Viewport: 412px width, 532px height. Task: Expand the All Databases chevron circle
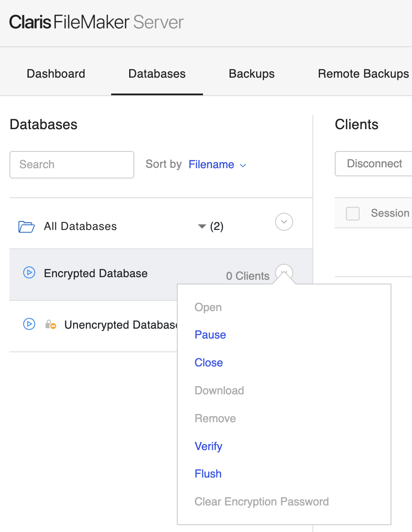click(x=284, y=222)
